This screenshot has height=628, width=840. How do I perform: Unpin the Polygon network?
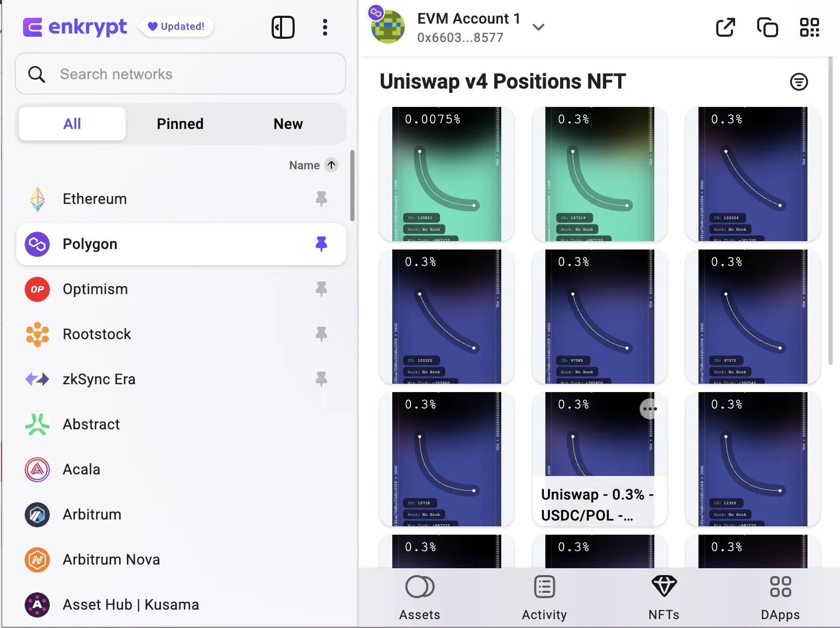[x=321, y=244]
